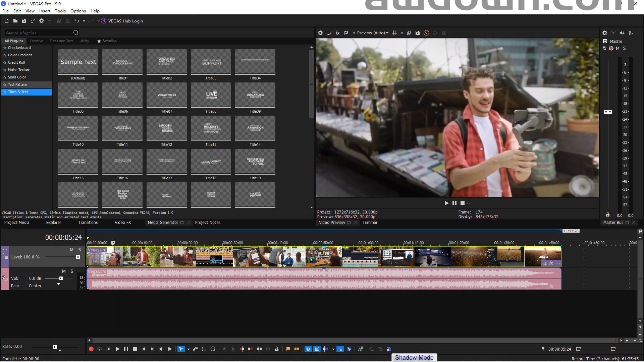Expand the grid overlays dropdown arrow in preview
This screenshot has width=644, height=362.
pos(402,33)
